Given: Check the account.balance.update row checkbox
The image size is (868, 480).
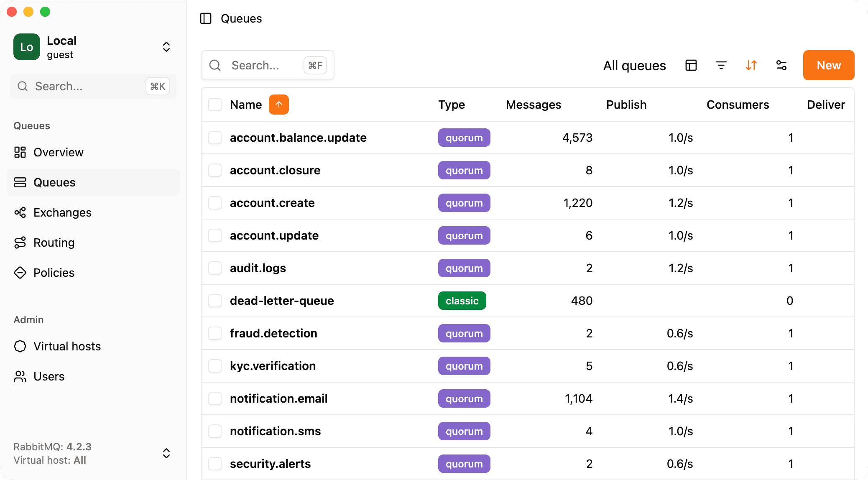Looking at the screenshot, I should pyautogui.click(x=215, y=138).
